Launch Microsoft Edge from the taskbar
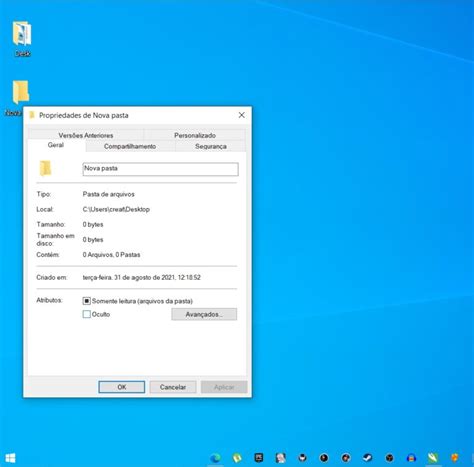This screenshot has height=467, width=474. [x=215, y=458]
